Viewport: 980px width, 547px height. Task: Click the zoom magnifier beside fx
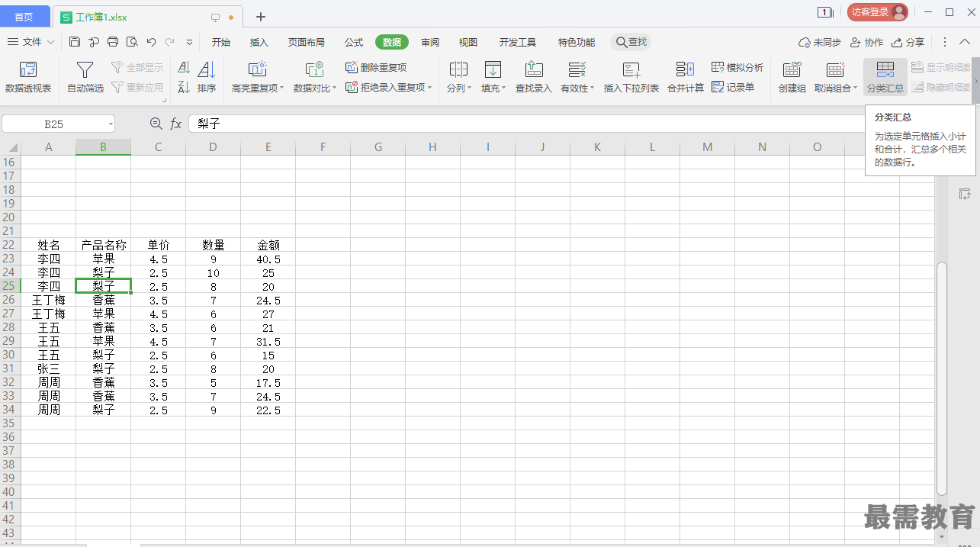[156, 124]
